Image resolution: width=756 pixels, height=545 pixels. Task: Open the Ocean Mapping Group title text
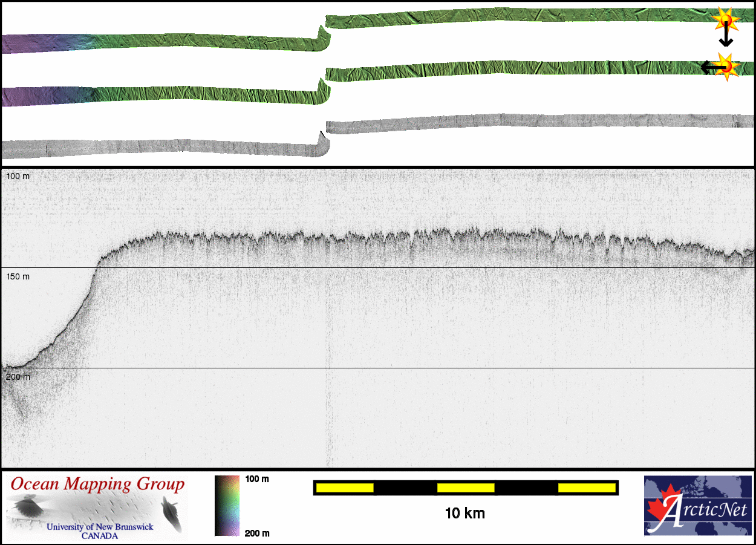click(97, 485)
